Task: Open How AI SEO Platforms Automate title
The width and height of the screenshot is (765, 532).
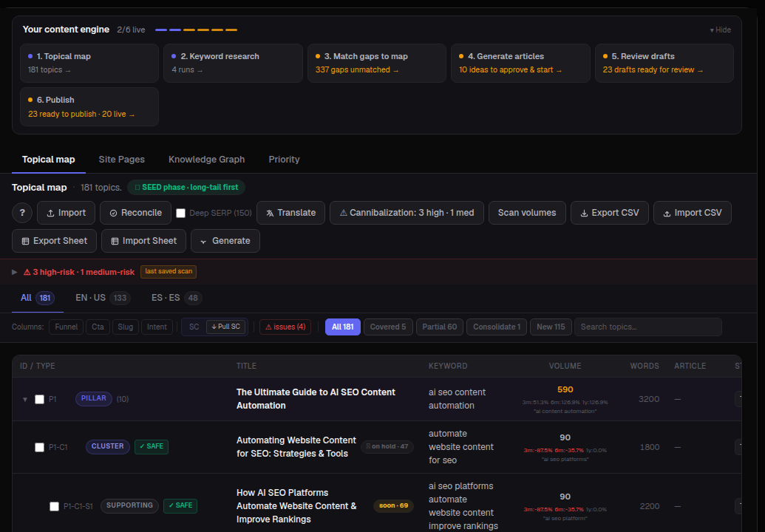Action: 296,506
